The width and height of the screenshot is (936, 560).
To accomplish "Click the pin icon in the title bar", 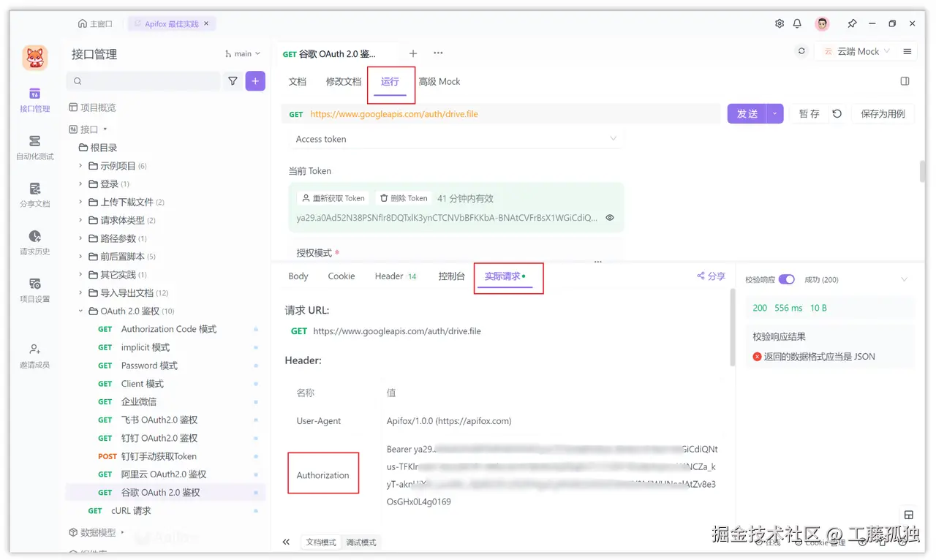I will point(852,23).
